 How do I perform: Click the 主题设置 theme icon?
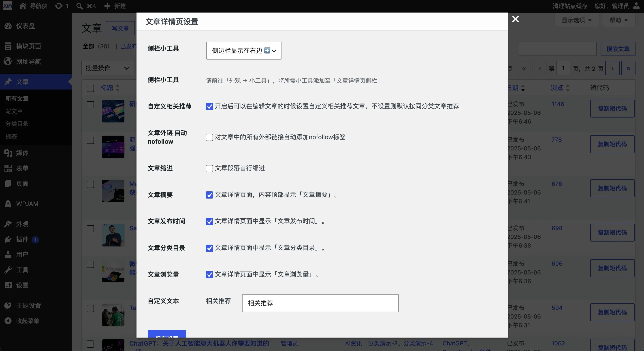8,306
